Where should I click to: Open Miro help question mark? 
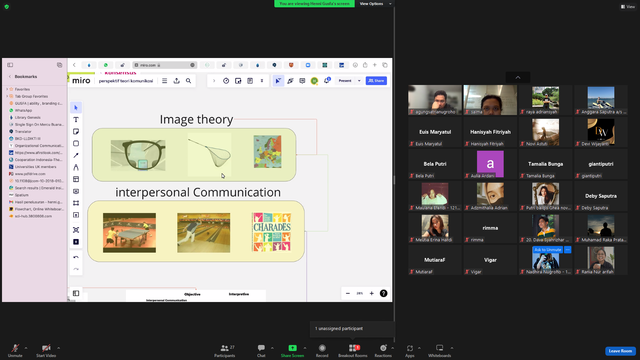(384, 293)
